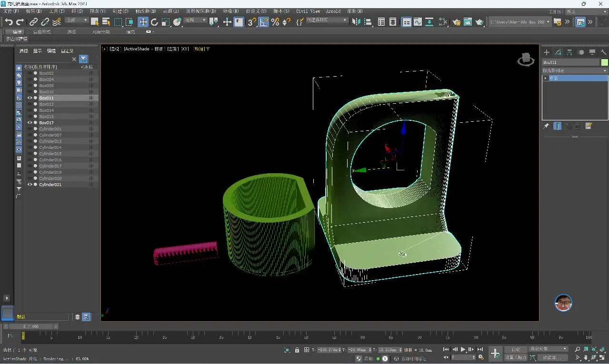Jump to the end frame button
This screenshot has width=609, height=364.
point(480,350)
